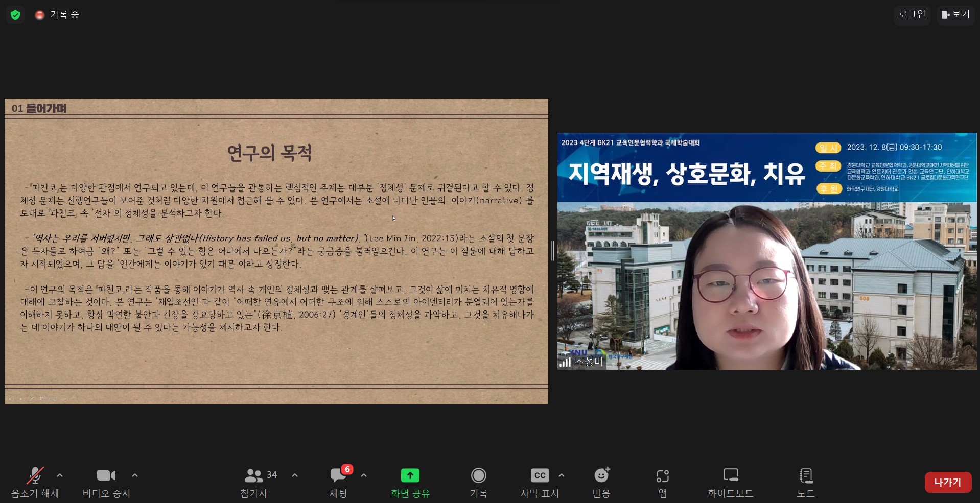Click the record circle icon
The height and width of the screenshot is (503, 980).
[479, 475]
